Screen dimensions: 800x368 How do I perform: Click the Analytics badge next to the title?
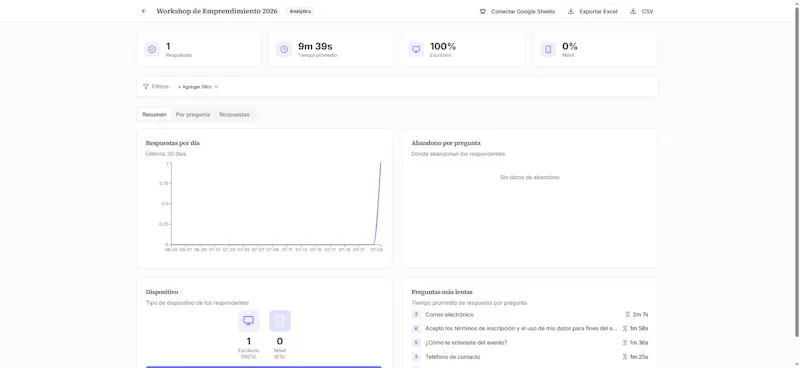point(300,11)
